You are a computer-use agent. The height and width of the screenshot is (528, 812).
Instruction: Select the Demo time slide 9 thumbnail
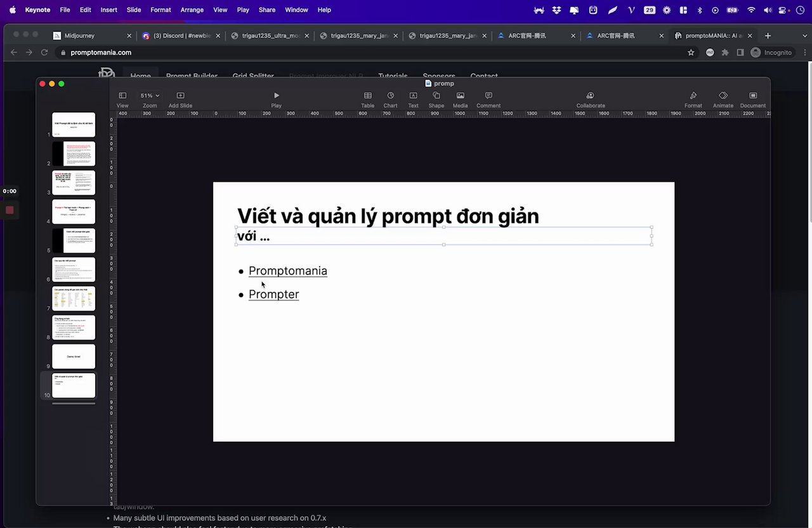click(74, 357)
